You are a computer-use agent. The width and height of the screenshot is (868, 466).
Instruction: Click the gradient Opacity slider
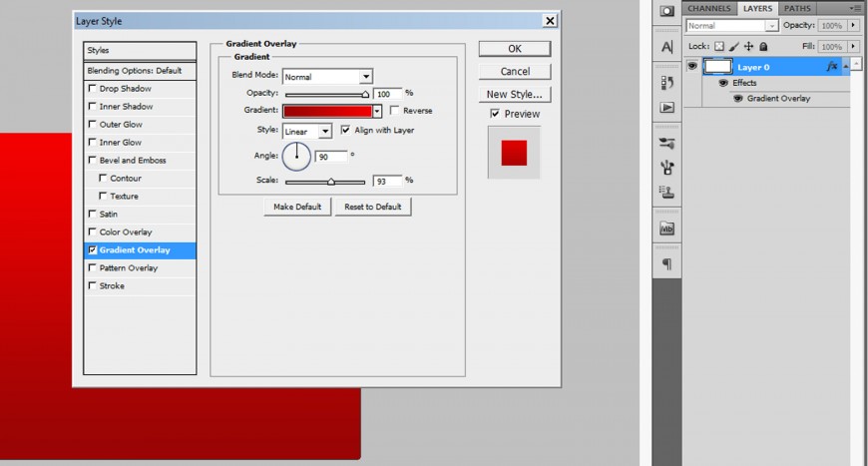326,95
